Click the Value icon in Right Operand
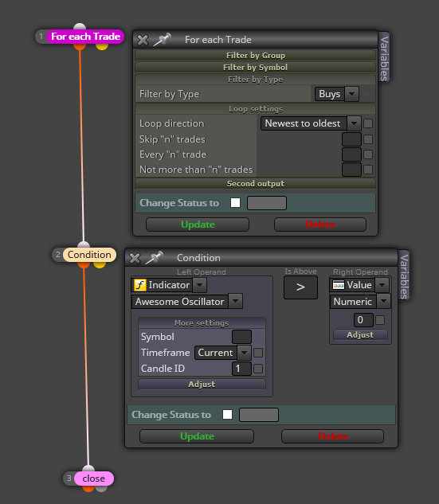This screenshot has width=439, height=504. click(x=339, y=285)
